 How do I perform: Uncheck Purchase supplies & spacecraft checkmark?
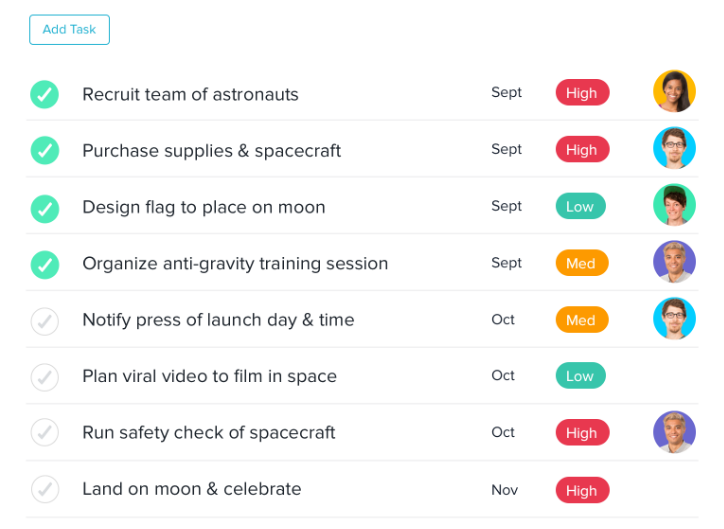click(44, 150)
